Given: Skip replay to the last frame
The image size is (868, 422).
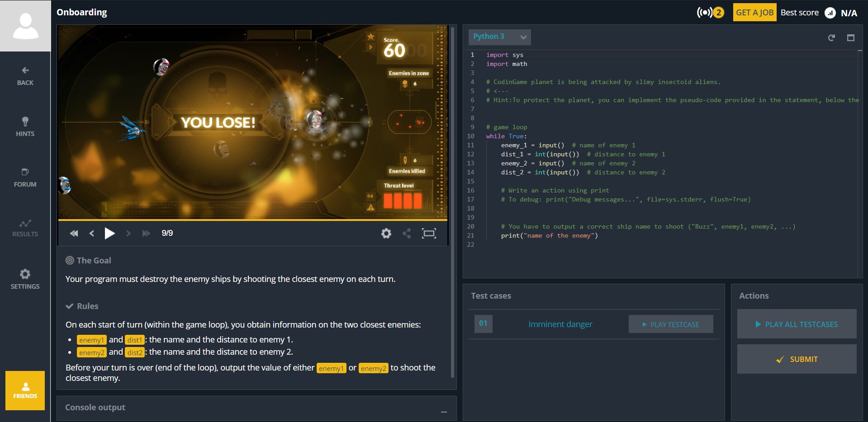Looking at the screenshot, I should click(x=146, y=233).
